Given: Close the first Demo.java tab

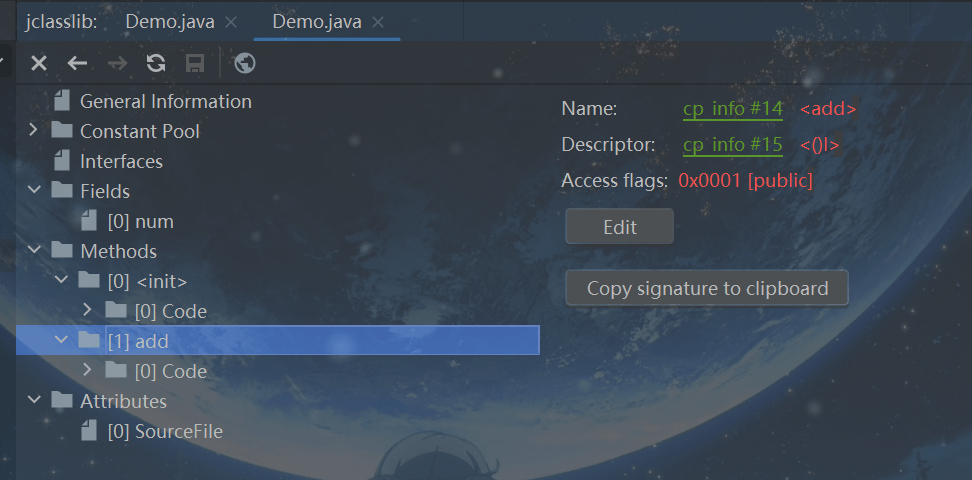Looking at the screenshot, I should [231, 21].
